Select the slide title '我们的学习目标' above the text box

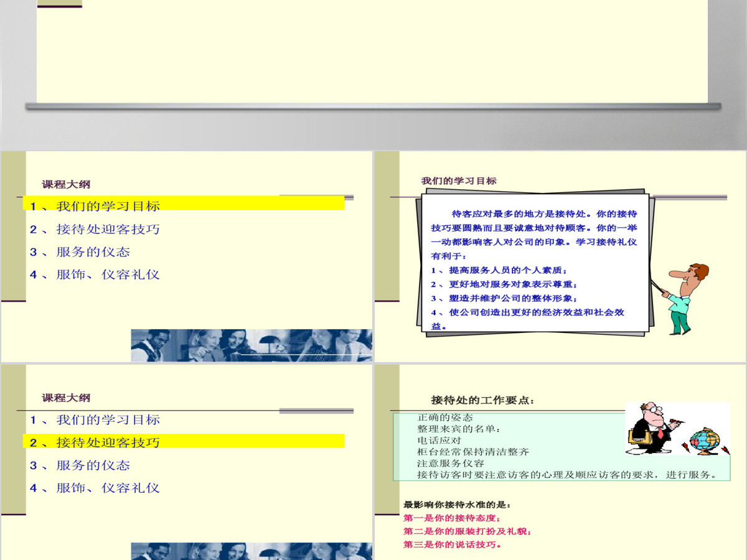tap(459, 181)
